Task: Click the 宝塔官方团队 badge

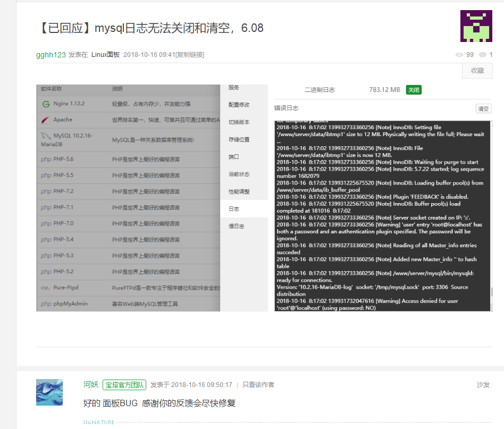Action: (x=124, y=385)
